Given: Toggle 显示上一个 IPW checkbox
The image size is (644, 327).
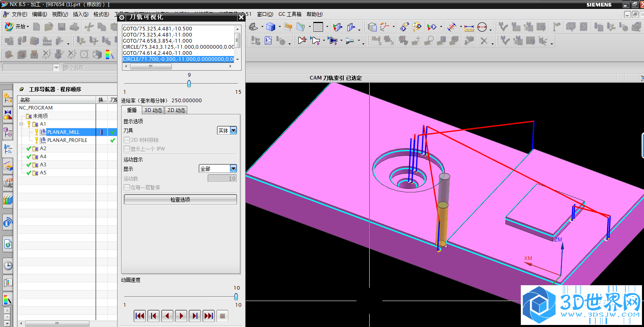Looking at the screenshot, I should tap(127, 149).
